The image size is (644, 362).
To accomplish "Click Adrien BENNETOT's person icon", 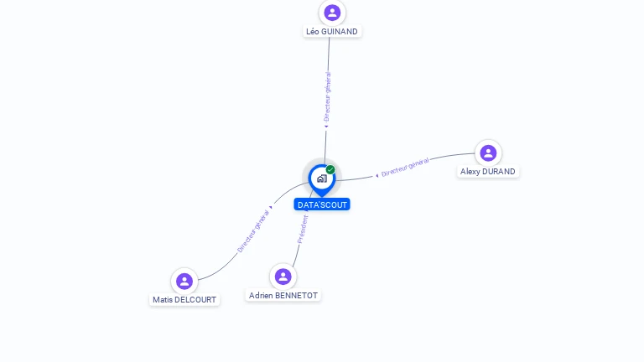I will pos(283,277).
